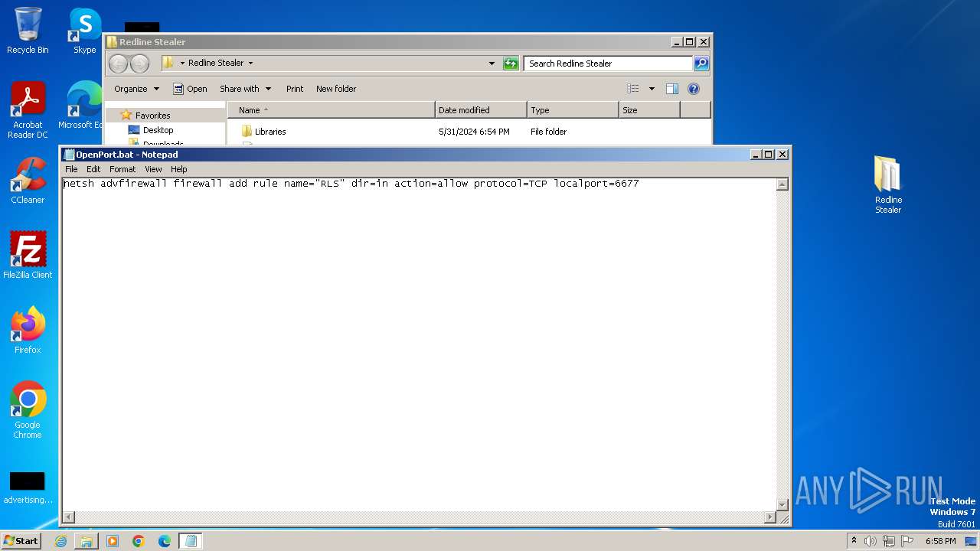The height and width of the screenshot is (551, 980).
Task: Open FileZilla Client shortcut
Action: click(x=28, y=256)
